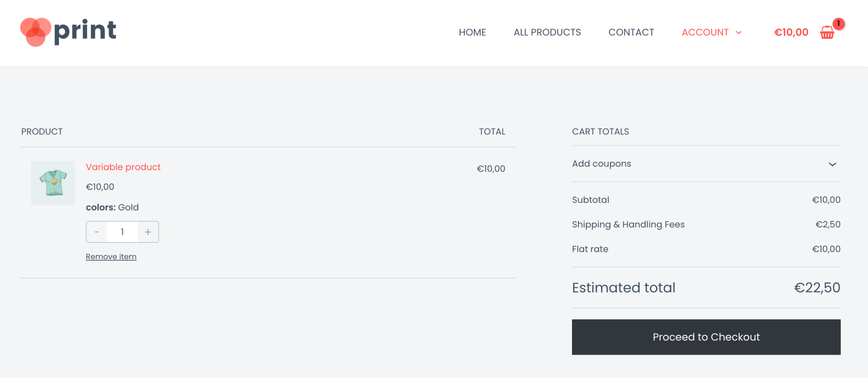Expand the Add coupons chevron
Viewport: 868px width, 378px height.
click(x=832, y=164)
